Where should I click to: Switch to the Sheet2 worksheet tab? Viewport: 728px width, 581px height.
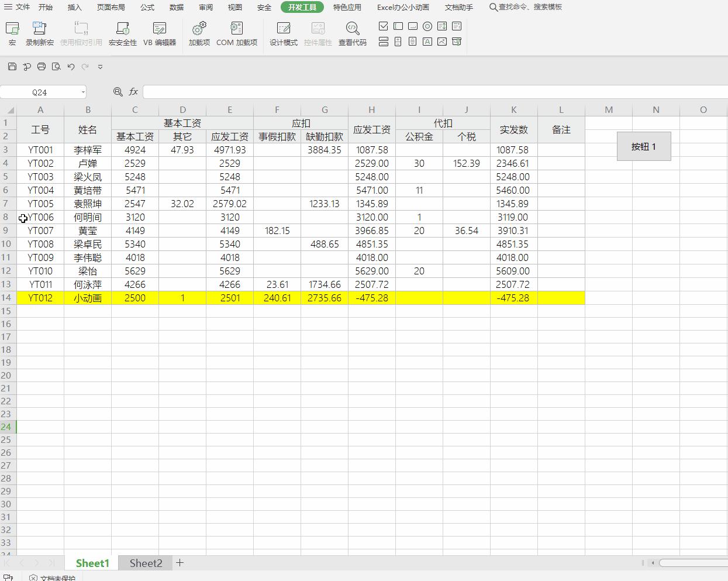(146, 563)
